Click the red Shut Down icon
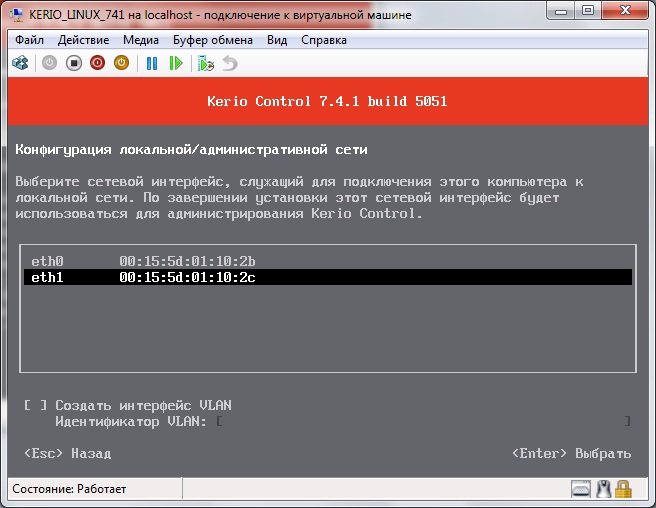The width and height of the screenshot is (656, 508). [97, 64]
